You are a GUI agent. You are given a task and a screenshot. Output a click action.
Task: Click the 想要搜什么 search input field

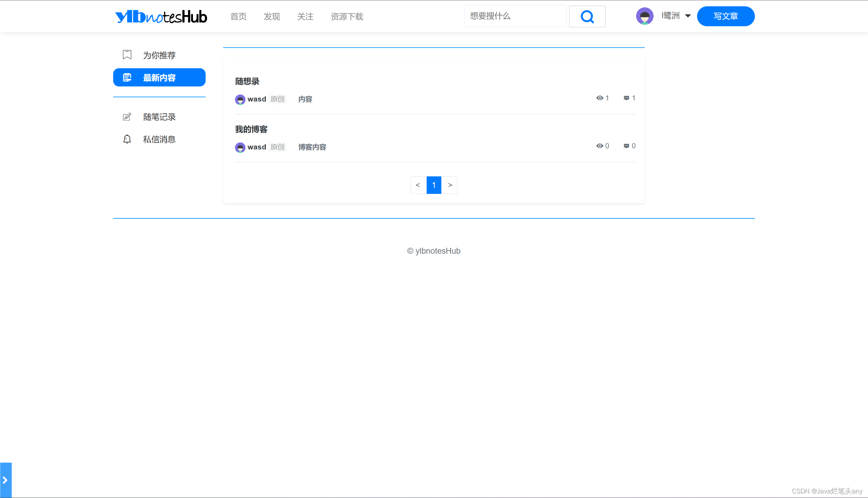[515, 16]
